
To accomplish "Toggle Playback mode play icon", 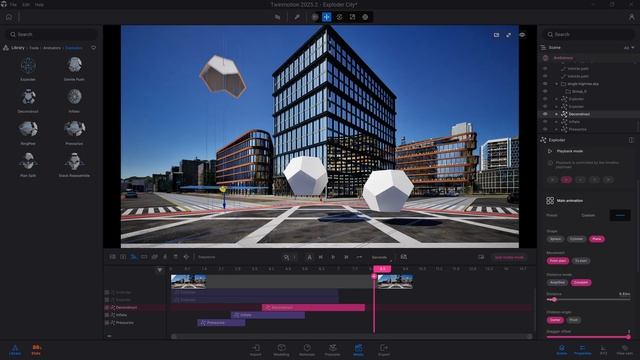I will click(550, 151).
